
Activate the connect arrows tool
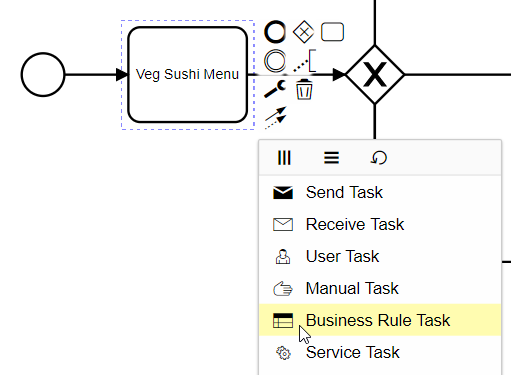276,117
